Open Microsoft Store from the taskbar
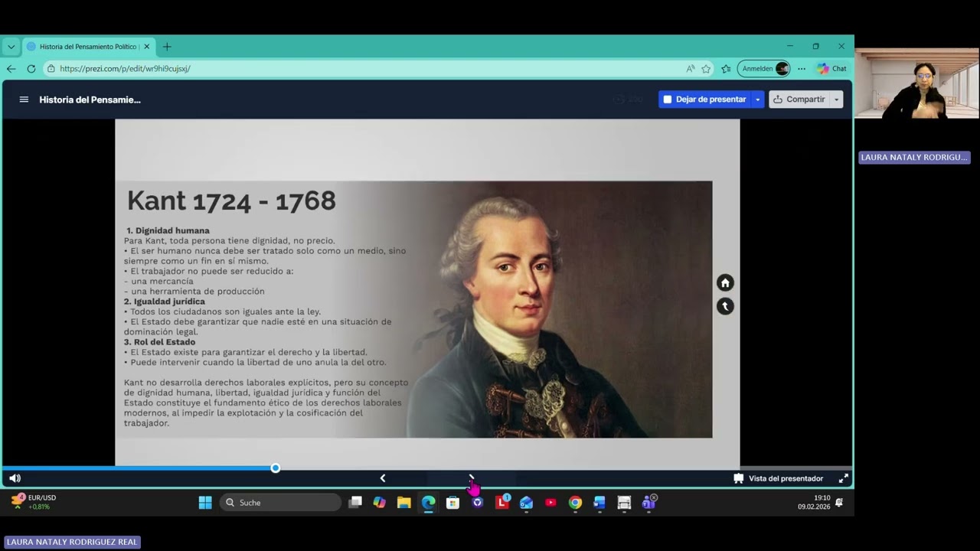 453,502
